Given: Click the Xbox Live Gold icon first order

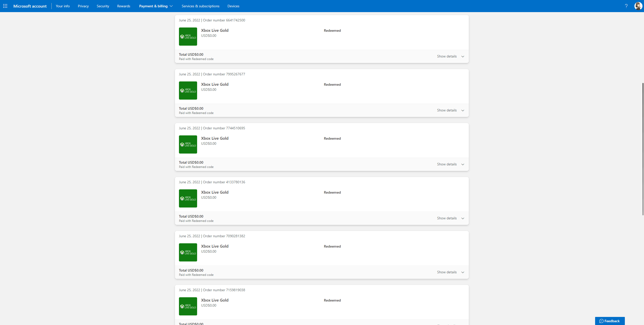Looking at the screenshot, I should click(x=188, y=36).
